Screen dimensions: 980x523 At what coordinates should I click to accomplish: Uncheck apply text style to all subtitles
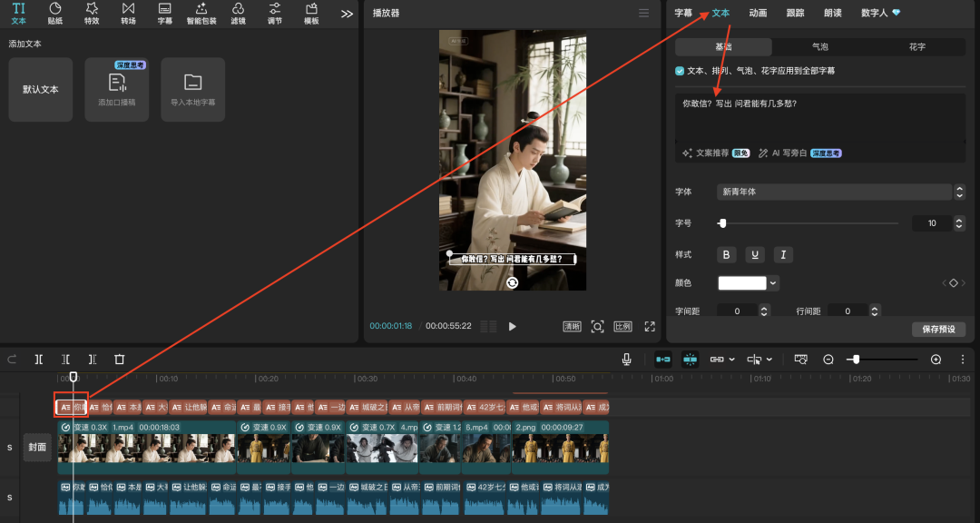point(681,70)
